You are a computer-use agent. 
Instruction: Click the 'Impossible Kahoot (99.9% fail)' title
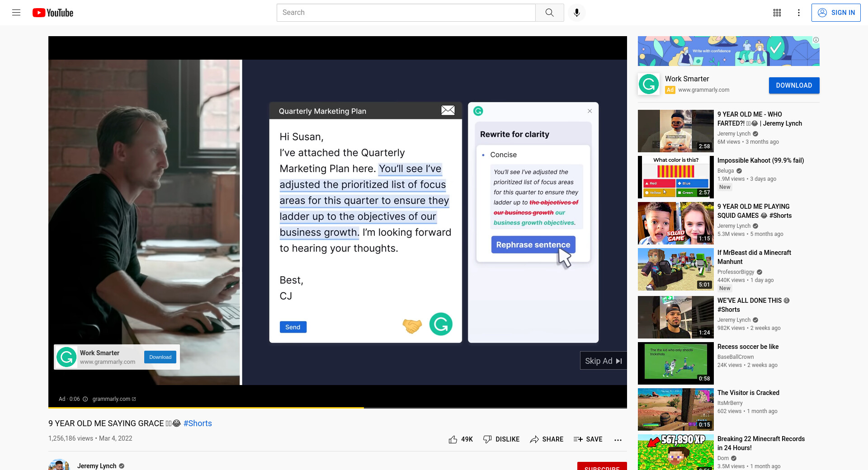click(x=760, y=160)
